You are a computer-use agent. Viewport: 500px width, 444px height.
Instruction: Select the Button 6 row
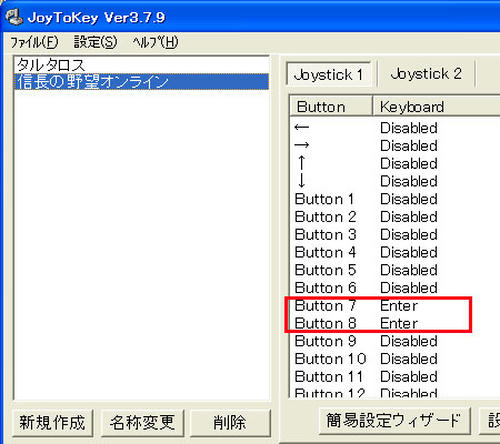[395, 288]
